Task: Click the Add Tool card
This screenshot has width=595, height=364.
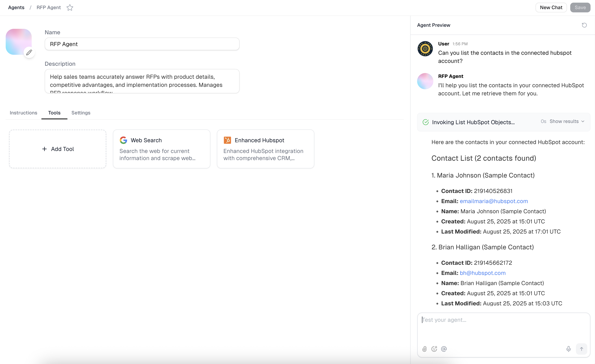Action: 58,149
